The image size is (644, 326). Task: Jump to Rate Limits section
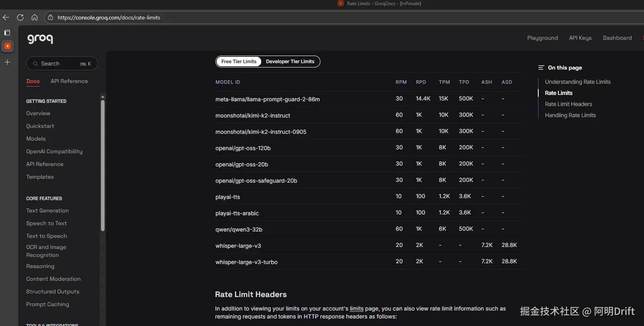tap(559, 93)
